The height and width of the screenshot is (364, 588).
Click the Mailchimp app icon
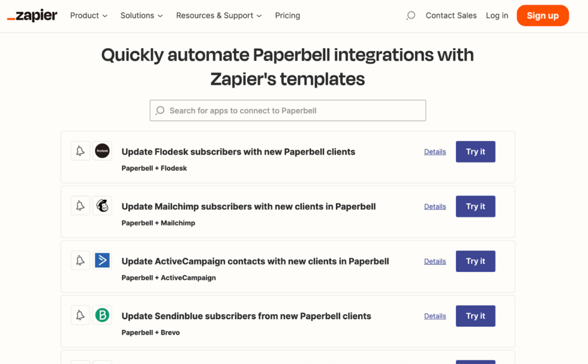point(103,206)
